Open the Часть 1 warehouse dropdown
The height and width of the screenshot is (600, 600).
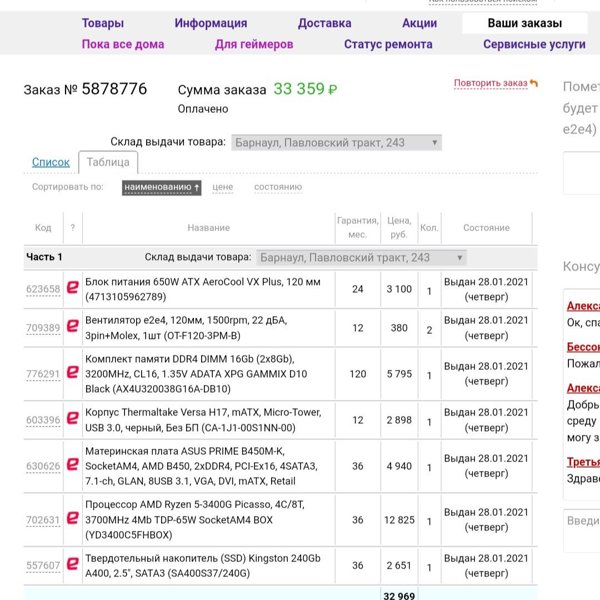362,258
